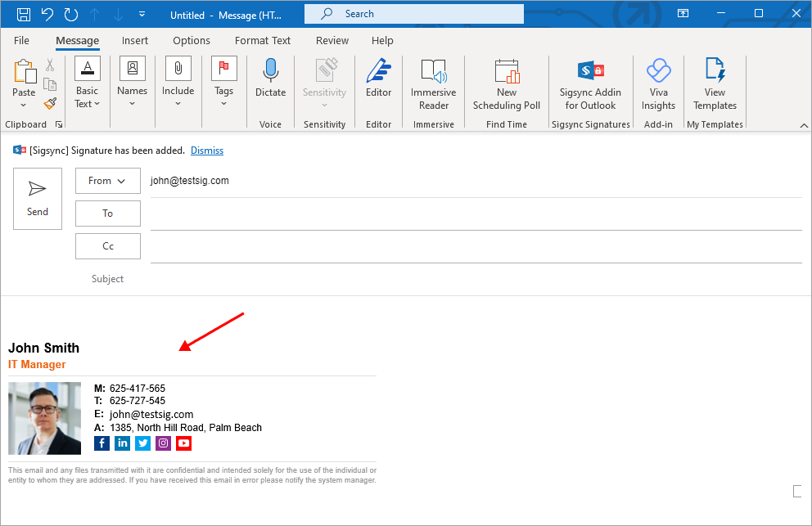This screenshot has width=812, height=526.
Task: Expand the From address dropdown
Action: click(107, 181)
